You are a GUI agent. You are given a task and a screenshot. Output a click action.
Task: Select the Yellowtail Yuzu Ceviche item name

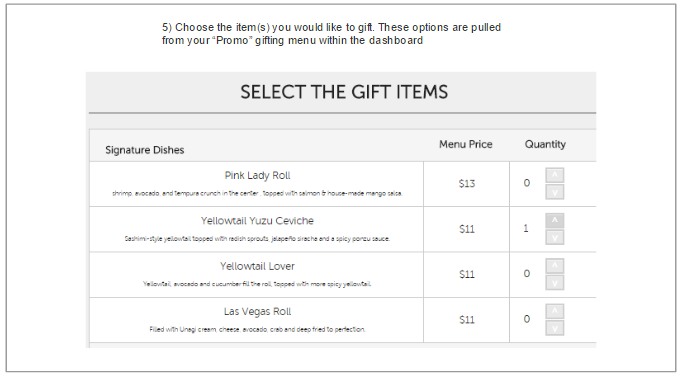257,221
